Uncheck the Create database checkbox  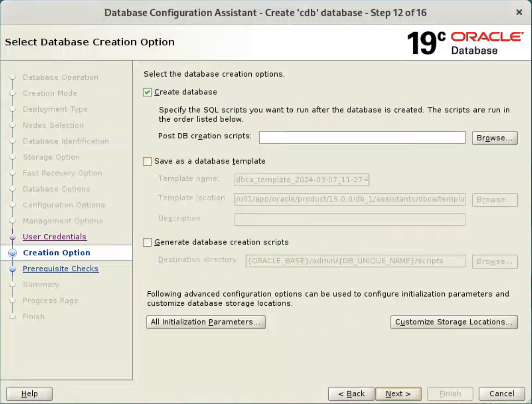(x=147, y=92)
